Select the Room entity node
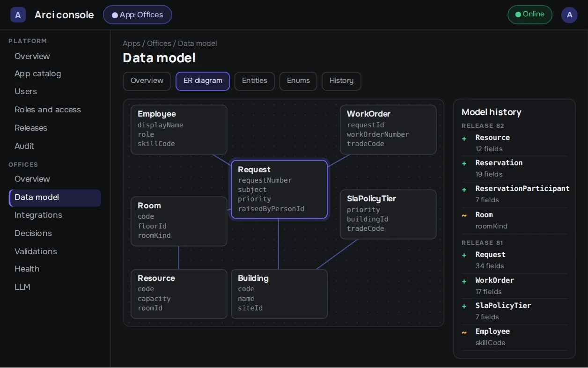 179,221
